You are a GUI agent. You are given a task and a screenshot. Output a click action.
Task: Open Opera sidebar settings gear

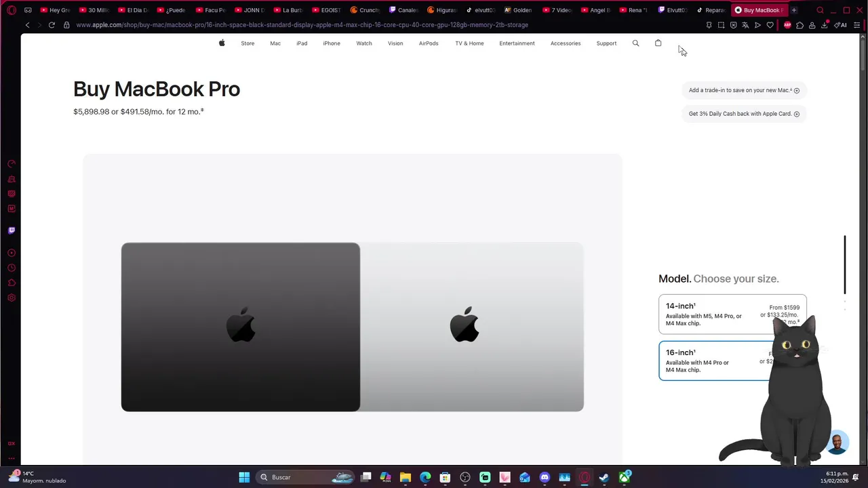[12, 298]
